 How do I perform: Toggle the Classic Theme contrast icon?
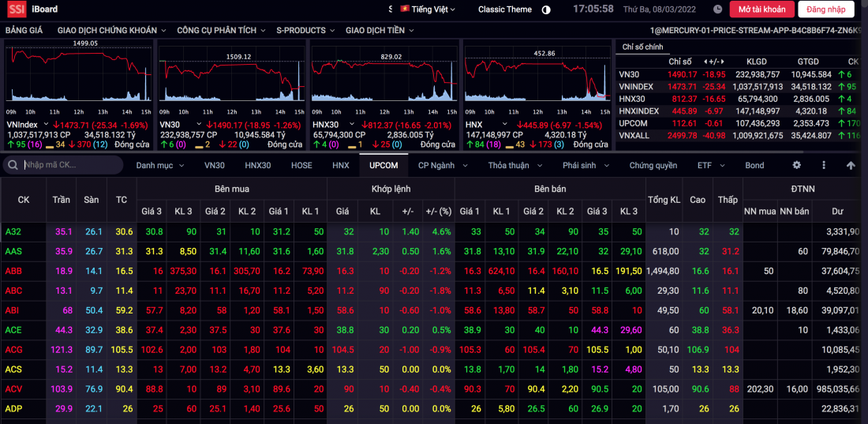tap(546, 9)
